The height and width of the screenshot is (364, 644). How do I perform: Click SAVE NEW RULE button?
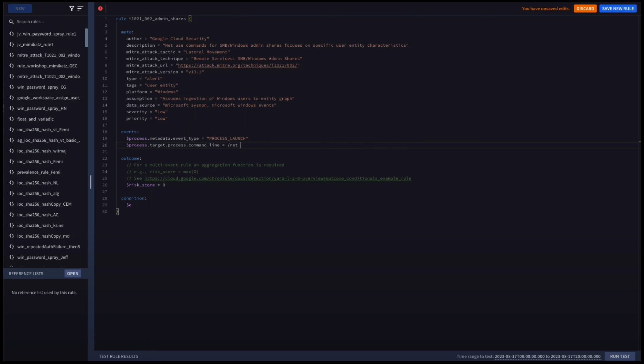pos(618,9)
